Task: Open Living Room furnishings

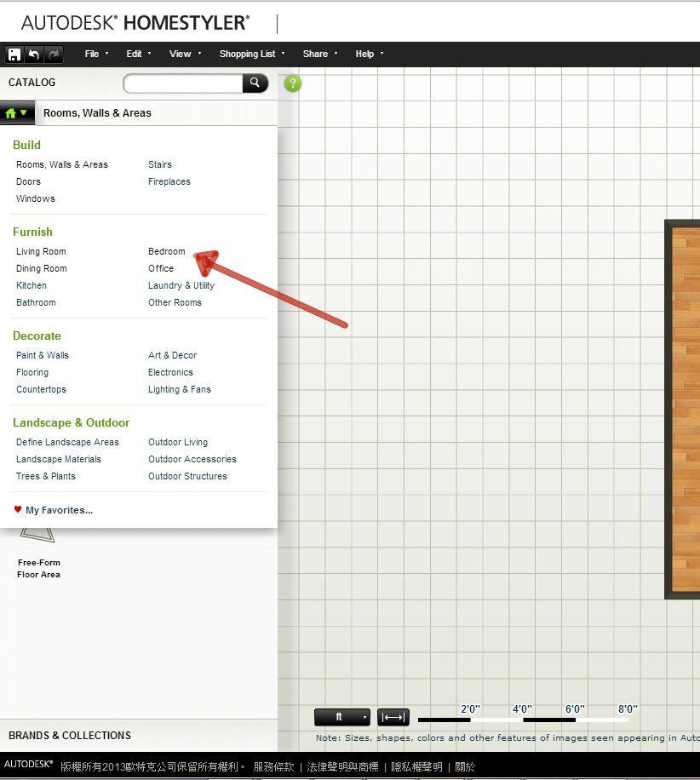Action: click(x=41, y=252)
